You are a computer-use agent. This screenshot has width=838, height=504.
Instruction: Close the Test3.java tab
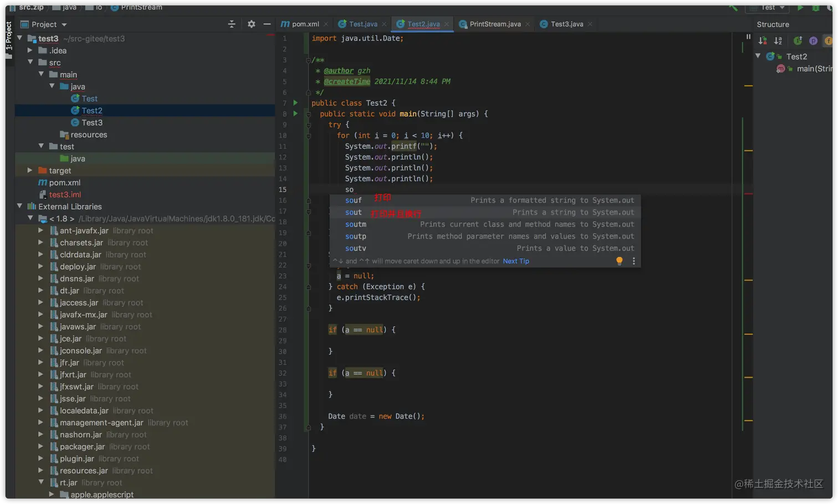(x=590, y=24)
